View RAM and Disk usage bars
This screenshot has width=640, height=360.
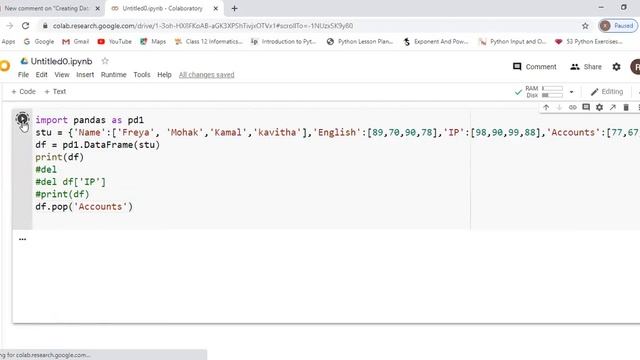click(x=544, y=92)
